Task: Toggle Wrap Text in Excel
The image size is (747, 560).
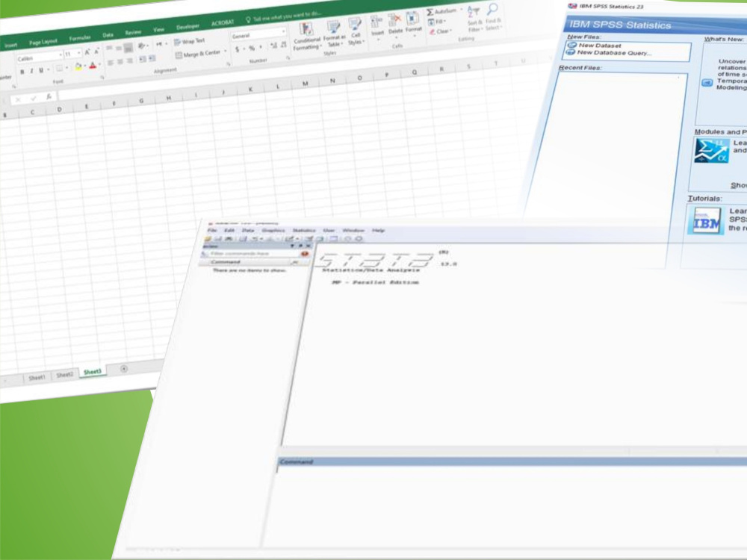Action: tap(190, 41)
